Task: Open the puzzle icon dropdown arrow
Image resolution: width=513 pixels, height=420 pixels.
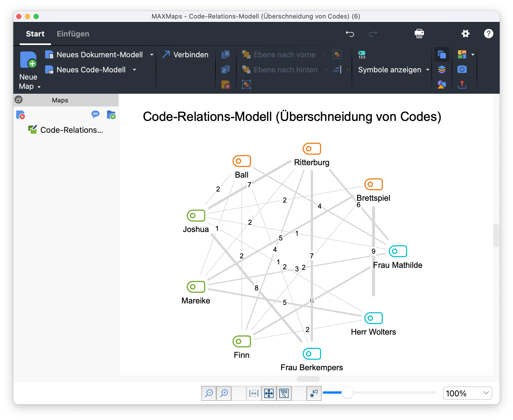Action: (473, 55)
